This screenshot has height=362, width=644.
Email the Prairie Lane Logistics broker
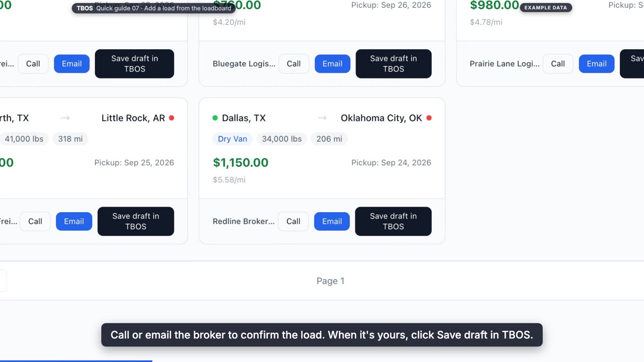click(x=597, y=64)
